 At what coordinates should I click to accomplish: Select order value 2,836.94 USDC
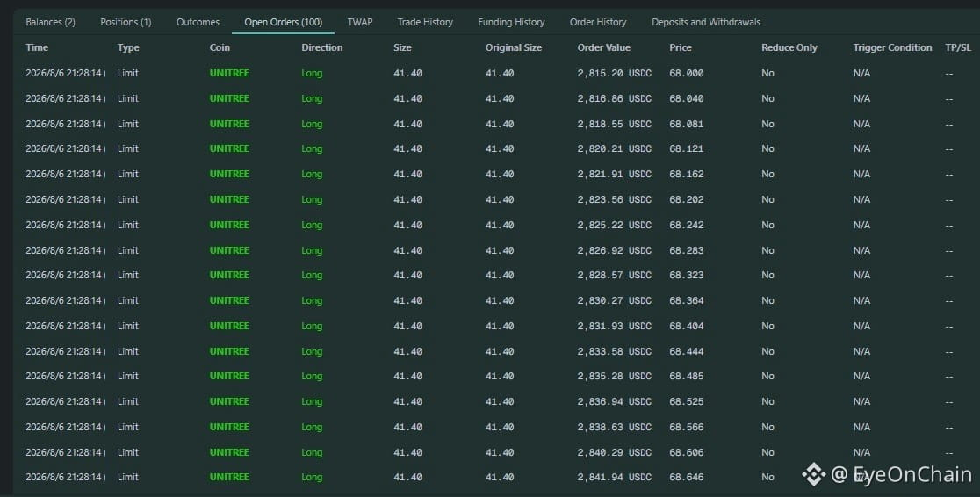point(615,401)
